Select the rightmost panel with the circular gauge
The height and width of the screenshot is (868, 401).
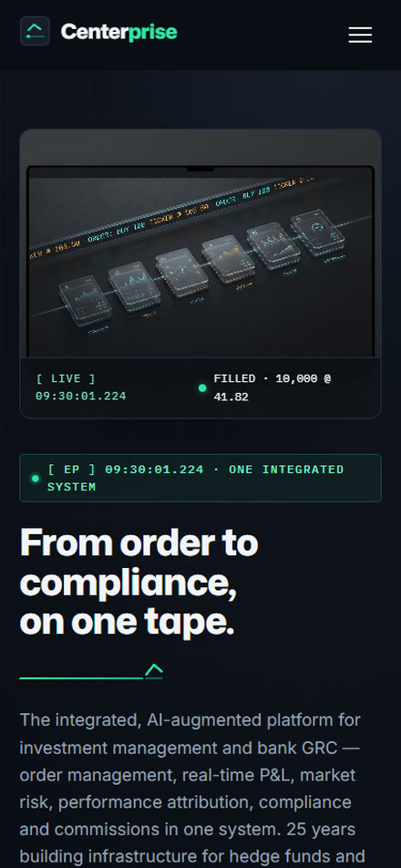point(318,232)
